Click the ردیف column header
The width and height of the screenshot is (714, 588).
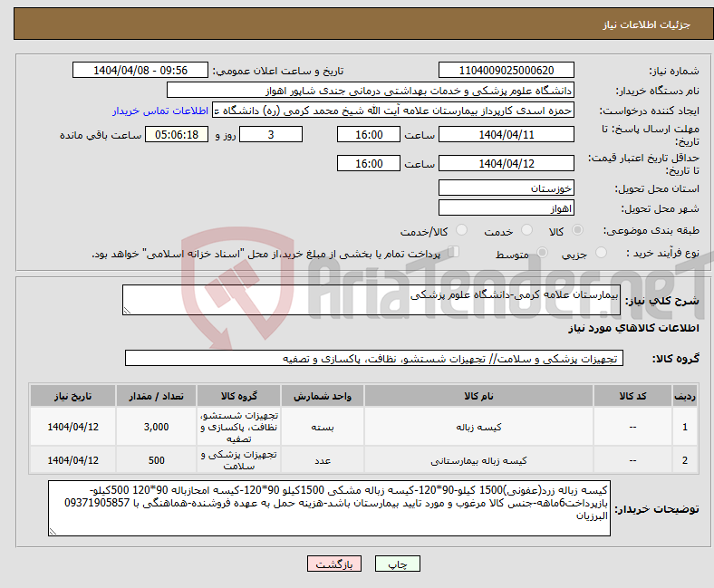click(684, 395)
